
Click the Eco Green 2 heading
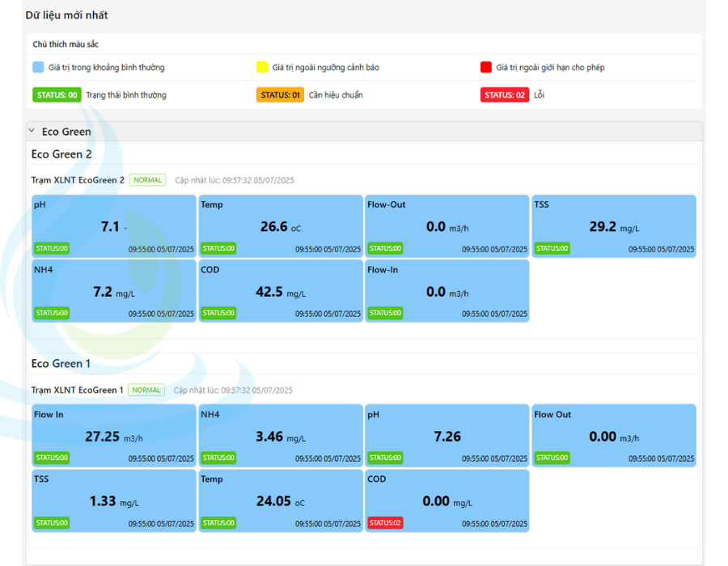pos(61,154)
